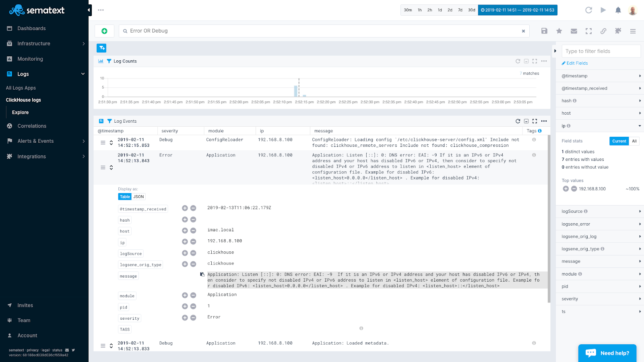This screenshot has width=644, height=362.
Task: Open integrations puzzle icon in toolbar
Action: (618, 31)
